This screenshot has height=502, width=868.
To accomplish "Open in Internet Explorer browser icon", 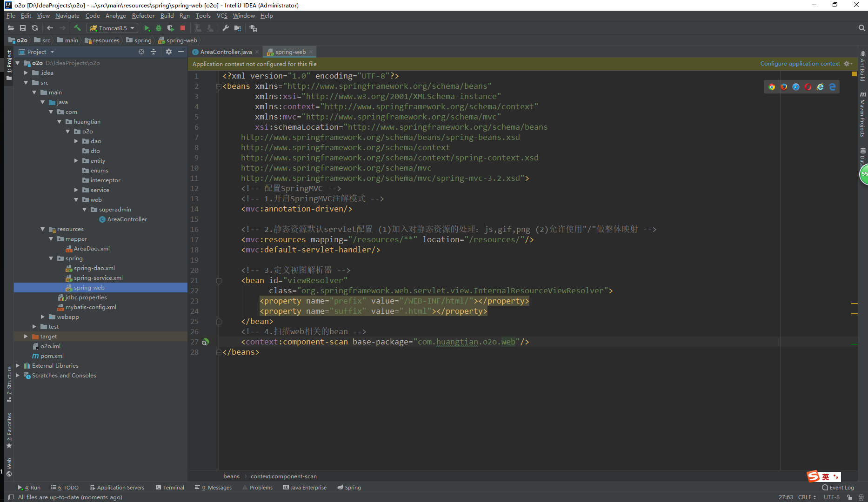I will pos(820,87).
